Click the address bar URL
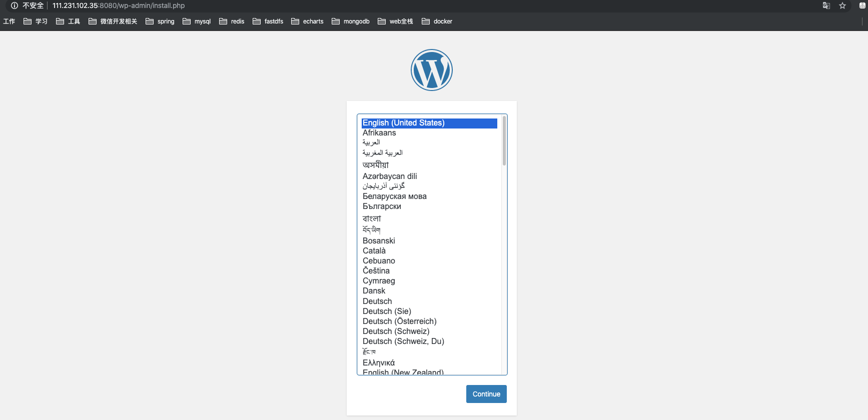Image resolution: width=868 pixels, height=420 pixels. (x=119, y=5)
